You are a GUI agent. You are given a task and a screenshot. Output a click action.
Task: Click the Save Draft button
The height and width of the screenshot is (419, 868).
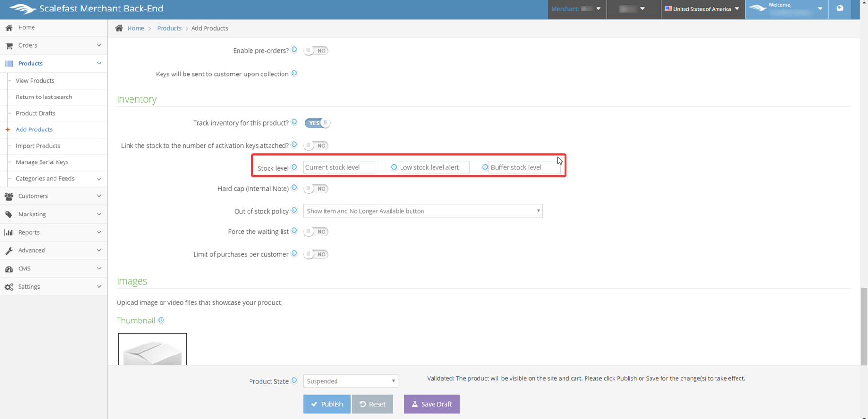[432, 404]
